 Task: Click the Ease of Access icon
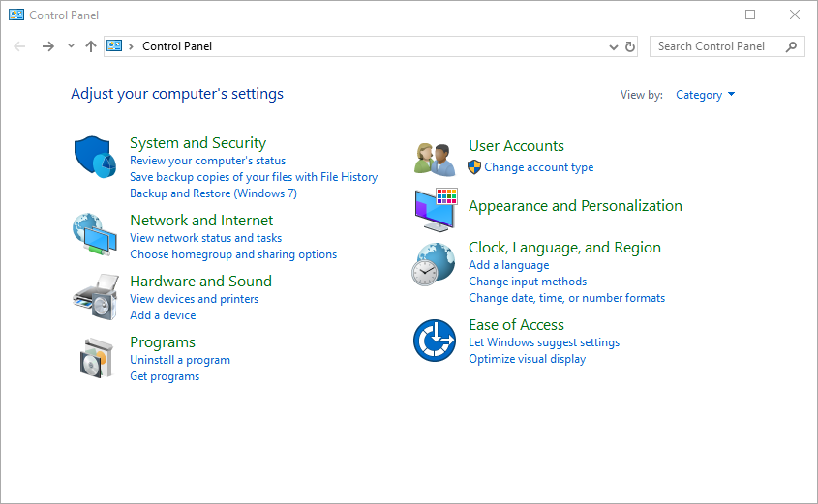pos(434,341)
